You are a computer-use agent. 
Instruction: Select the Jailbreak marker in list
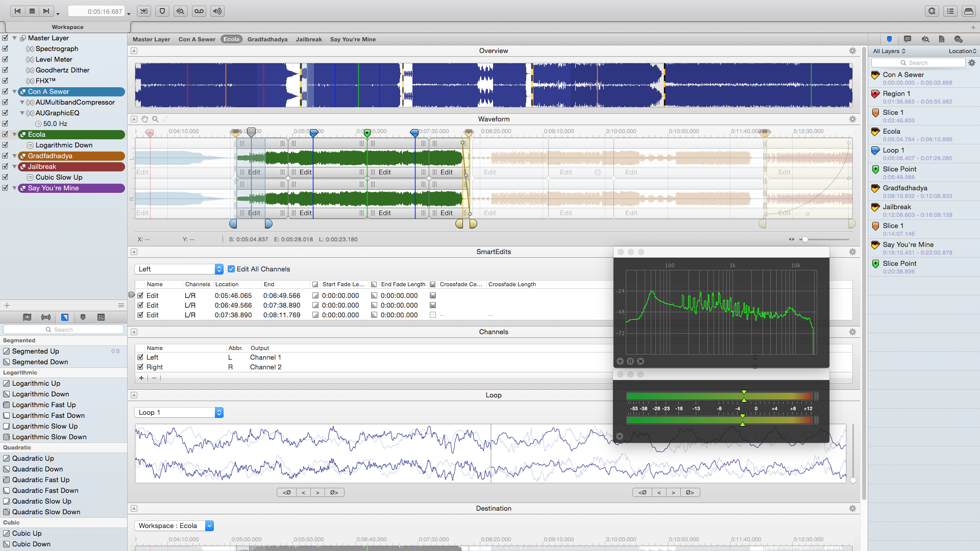tap(897, 207)
